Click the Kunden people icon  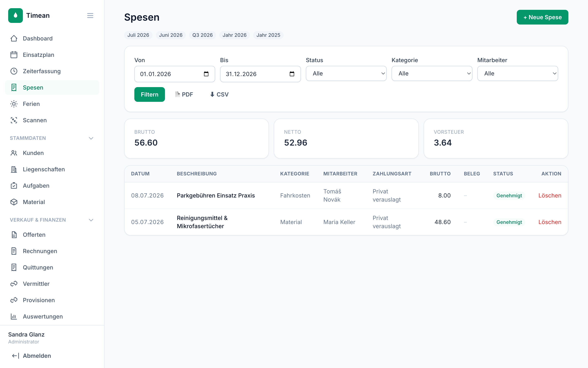tap(14, 153)
